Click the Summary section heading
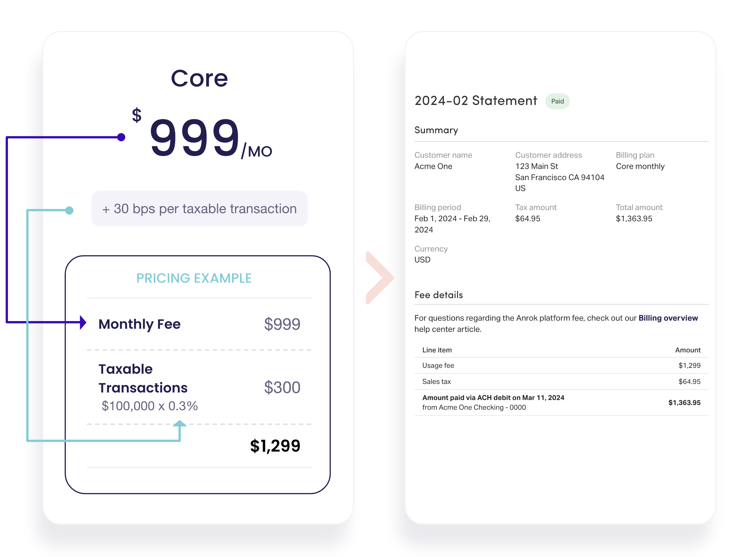Viewport: 756px width, 557px height. pos(436,130)
